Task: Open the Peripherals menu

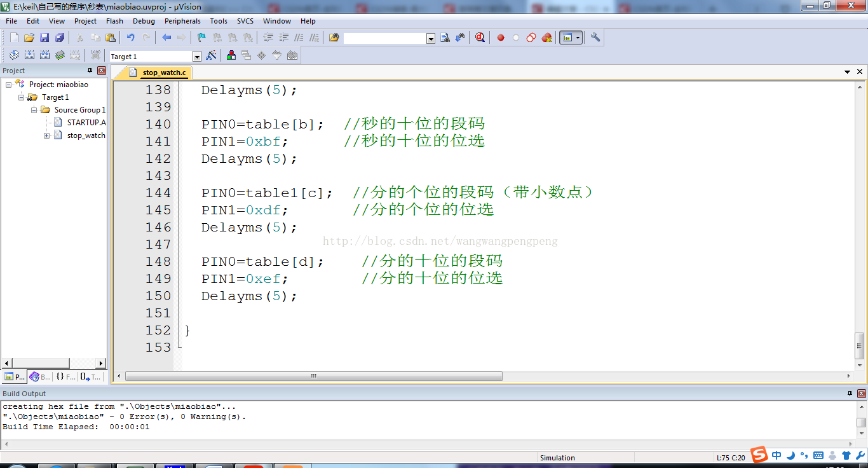Action: 182,21
